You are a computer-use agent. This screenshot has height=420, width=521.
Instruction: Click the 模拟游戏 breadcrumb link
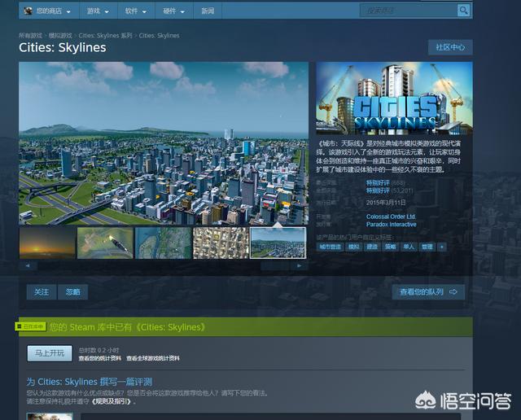pyautogui.click(x=60, y=36)
